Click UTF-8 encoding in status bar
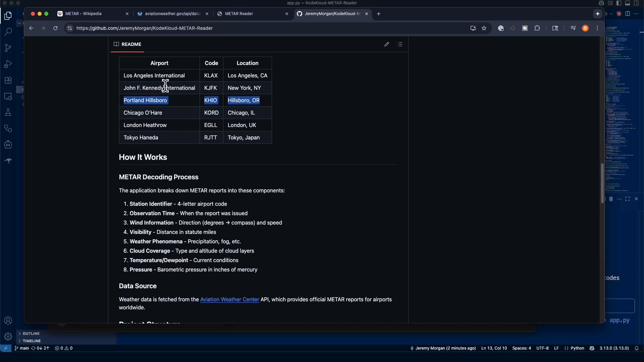This screenshot has width=644, height=362. (x=542, y=348)
